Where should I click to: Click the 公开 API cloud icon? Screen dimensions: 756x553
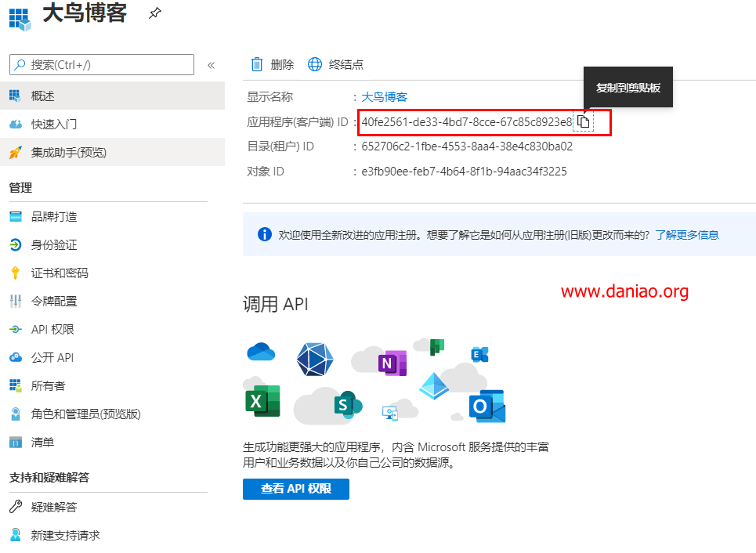(16, 357)
